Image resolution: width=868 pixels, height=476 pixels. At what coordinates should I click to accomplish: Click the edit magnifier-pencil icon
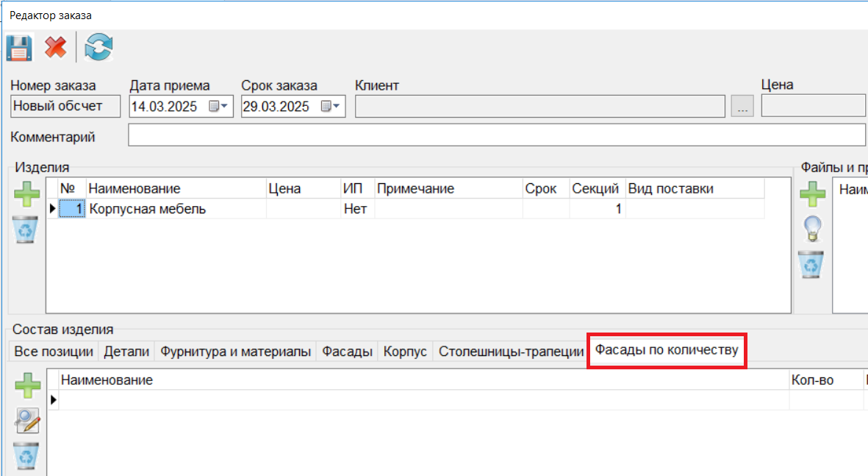[28, 421]
